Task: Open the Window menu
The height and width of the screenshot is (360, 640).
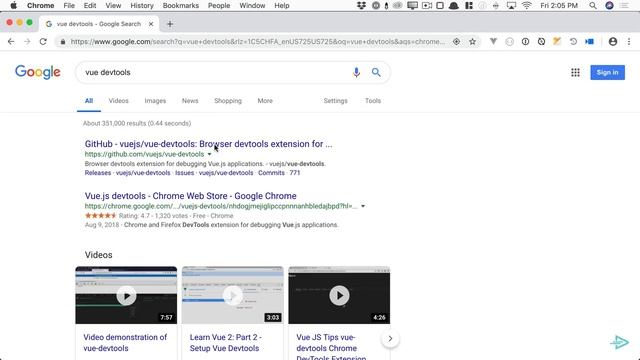Action: pyautogui.click(x=252, y=6)
